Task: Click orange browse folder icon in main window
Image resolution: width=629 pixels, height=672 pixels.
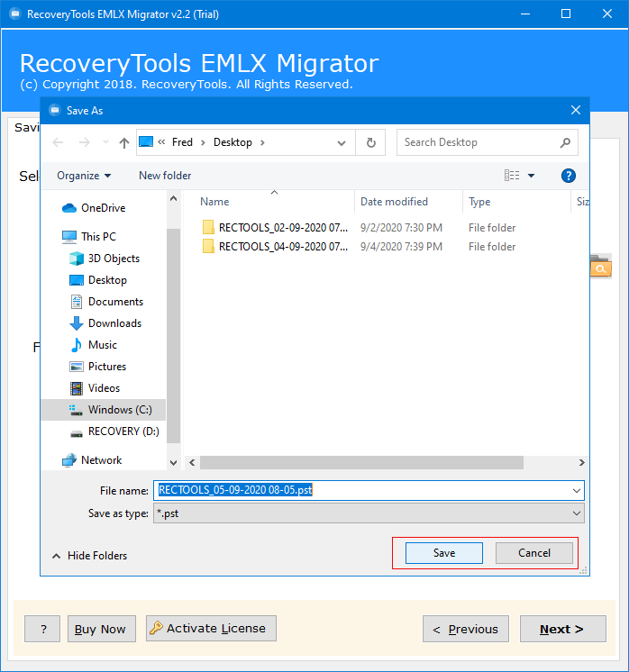Action: [601, 266]
